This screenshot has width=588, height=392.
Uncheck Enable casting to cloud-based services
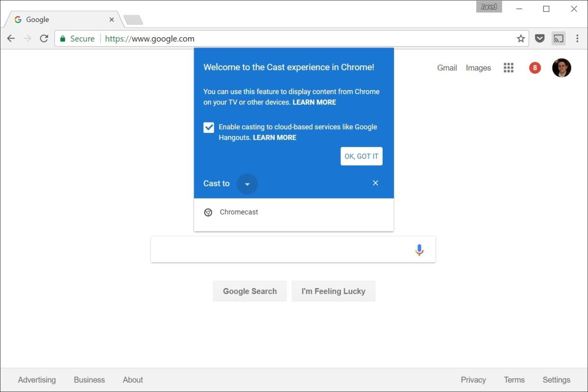click(209, 127)
